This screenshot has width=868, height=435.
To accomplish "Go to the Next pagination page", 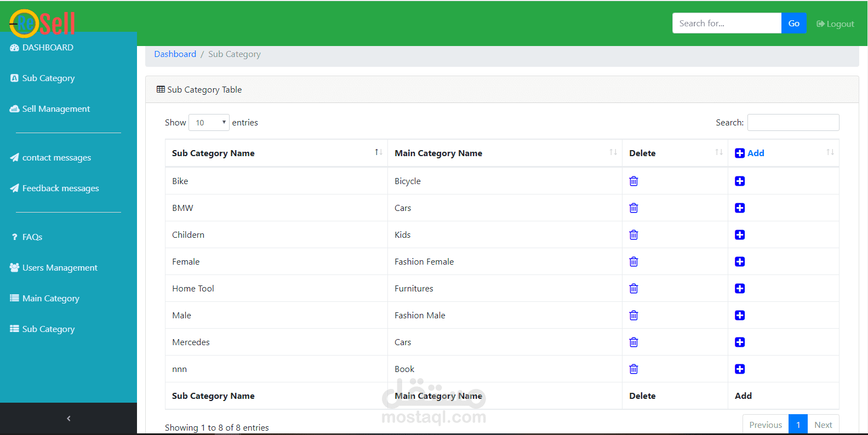I will pos(823,425).
